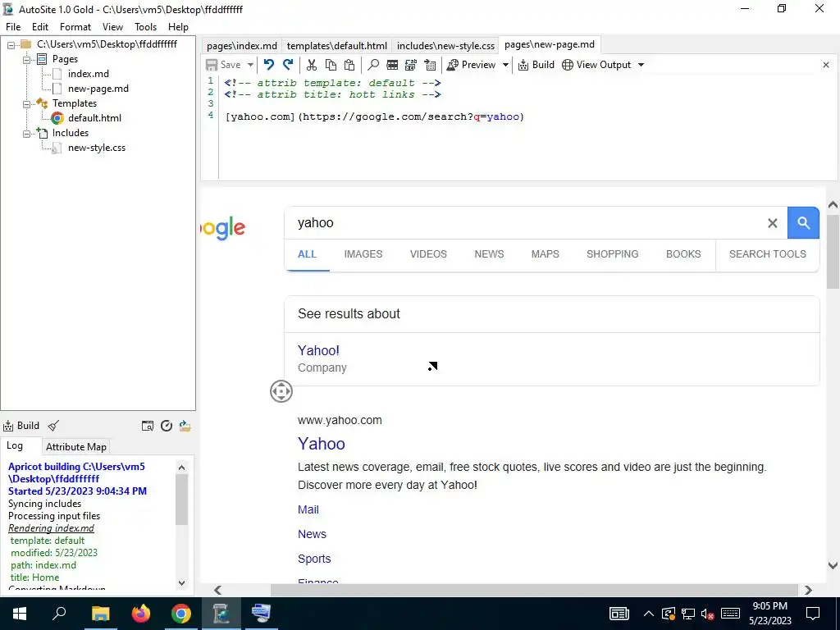Redo the edit via toolbar arrow
840x630 pixels.
(x=288, y=65)
